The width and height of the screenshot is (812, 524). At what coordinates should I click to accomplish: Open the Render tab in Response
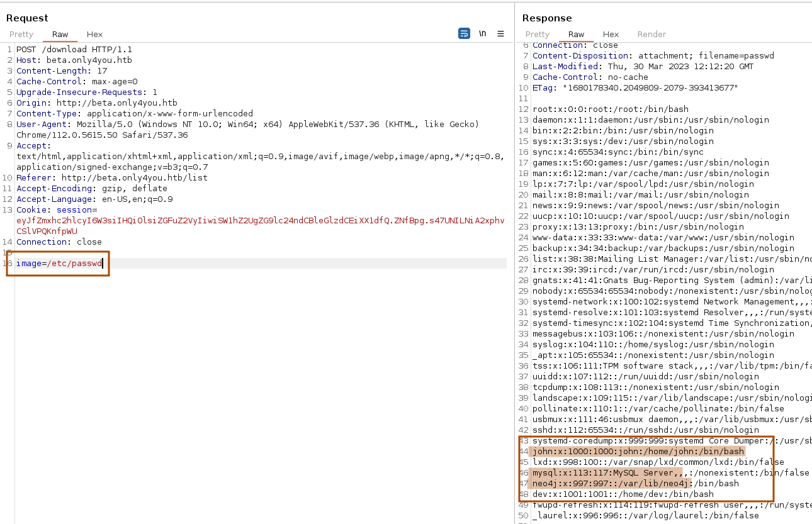pos(651,35)
